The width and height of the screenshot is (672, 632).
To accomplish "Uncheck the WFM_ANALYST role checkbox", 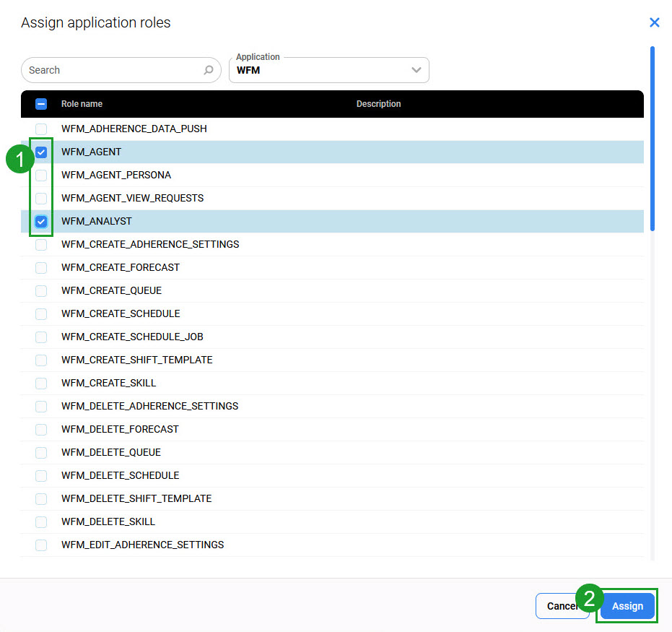I will click(41, 222).
